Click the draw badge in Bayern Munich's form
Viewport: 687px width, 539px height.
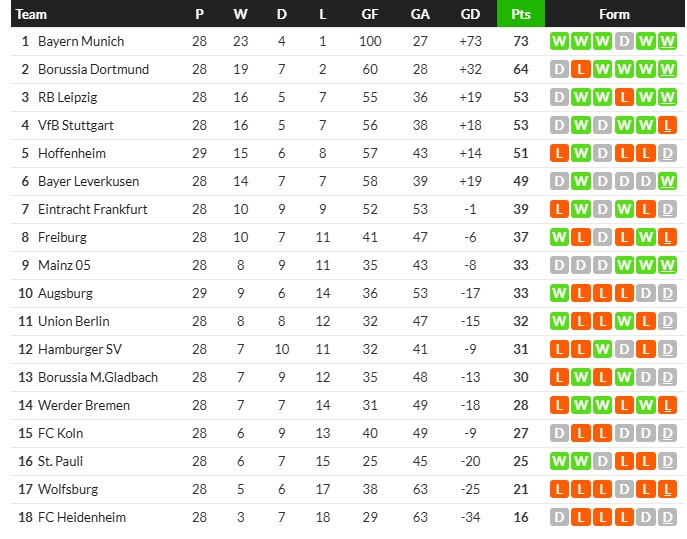(x=625, y=41)
